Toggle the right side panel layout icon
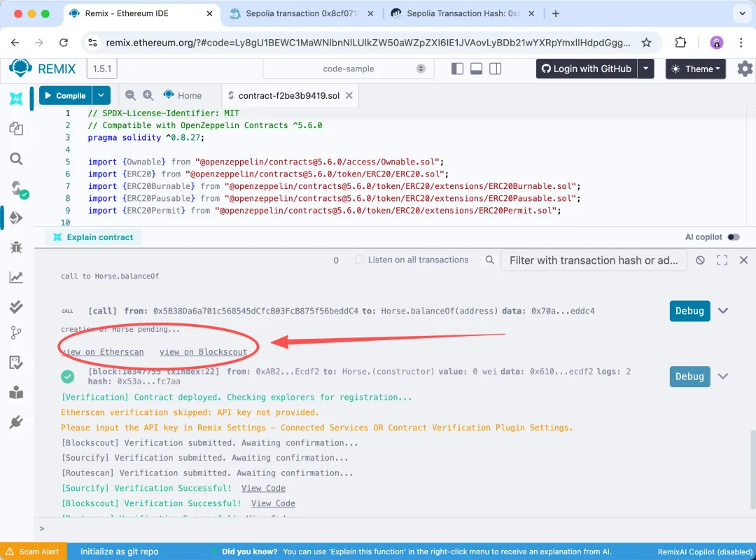Screen dimensions: 756x560 coord(495,69)
